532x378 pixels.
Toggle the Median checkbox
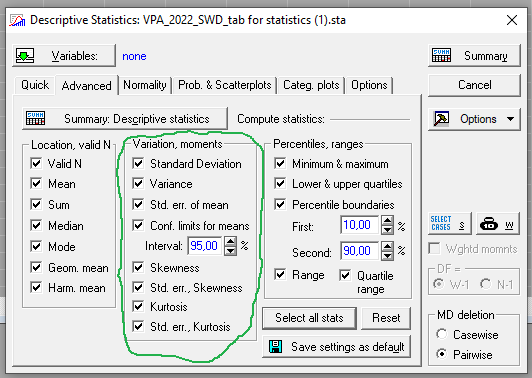[36, 225]
